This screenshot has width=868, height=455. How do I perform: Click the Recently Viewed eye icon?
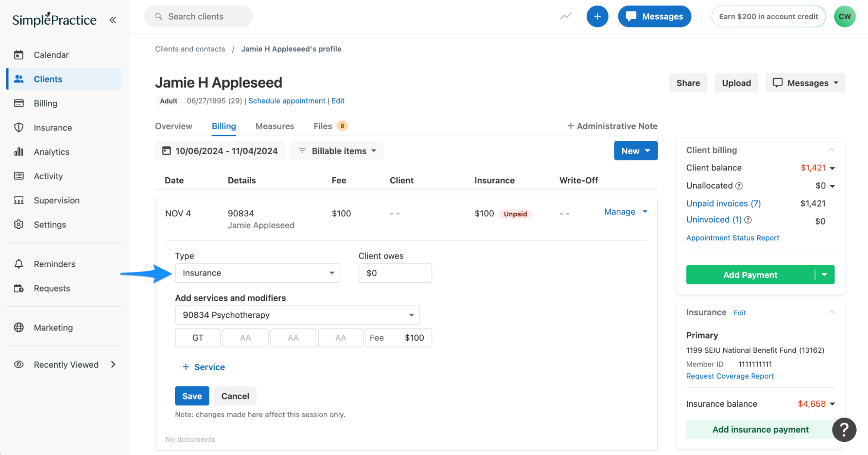pos(19,365)
